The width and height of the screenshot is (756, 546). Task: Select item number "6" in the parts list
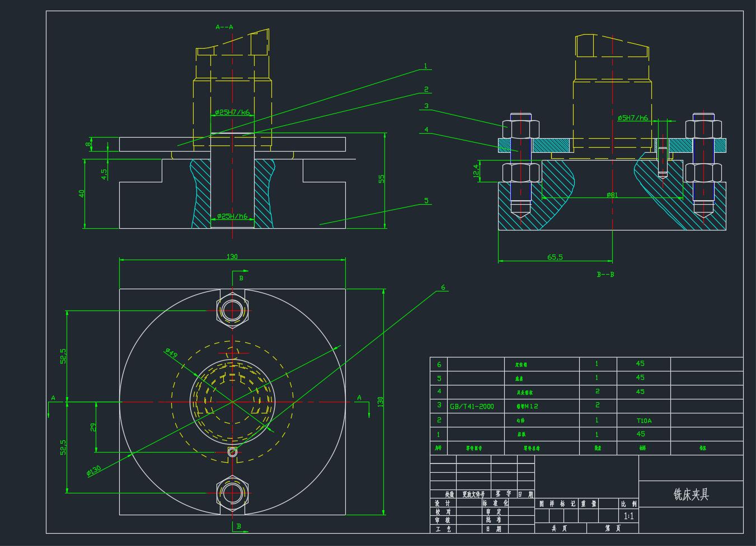(x=439, y=364)
